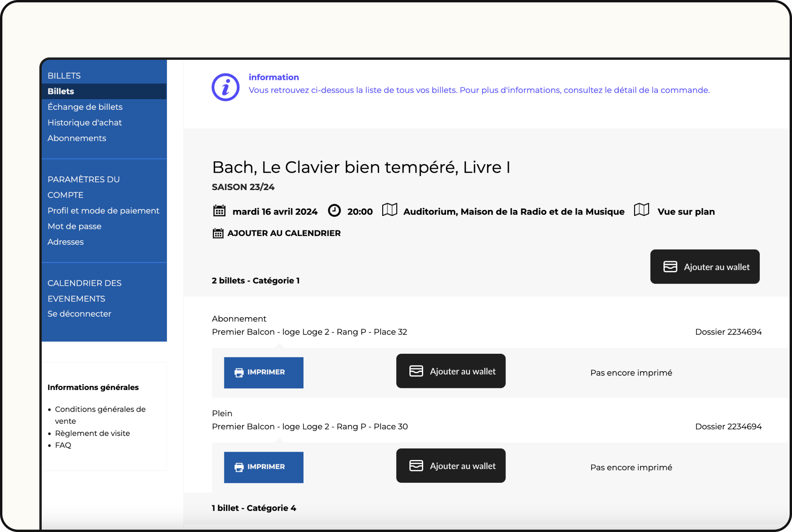
Task: Click the printer icon in the Place 30 IMPRIMER button
Action: pyautogui.click(x=239, y=467)
